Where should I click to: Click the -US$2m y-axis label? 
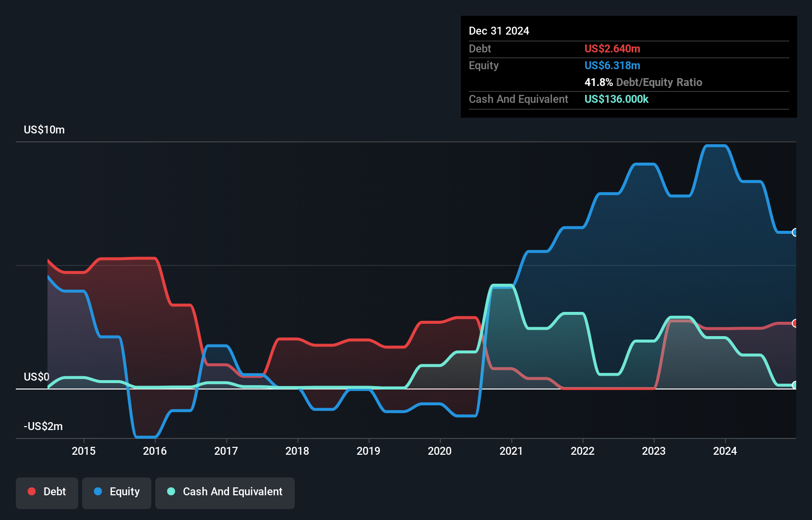click(44, 427)
